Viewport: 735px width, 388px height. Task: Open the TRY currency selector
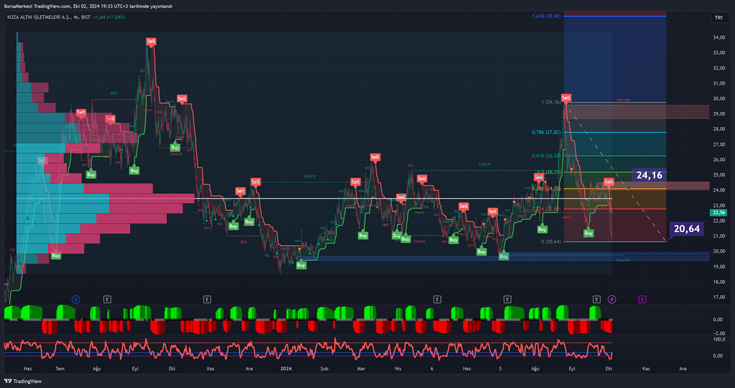[719, 17]
